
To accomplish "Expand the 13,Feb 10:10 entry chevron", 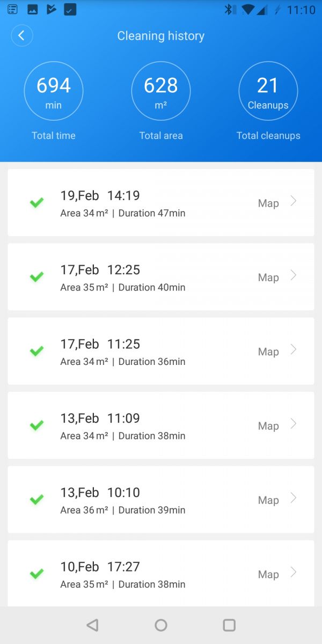I will pyautogui.click(x=294, y=499).
